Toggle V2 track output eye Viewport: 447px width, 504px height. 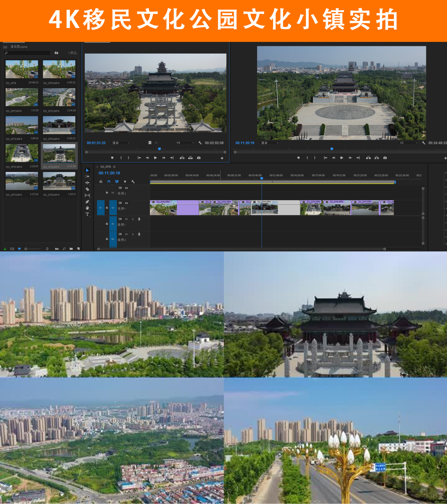pos(126,188)
